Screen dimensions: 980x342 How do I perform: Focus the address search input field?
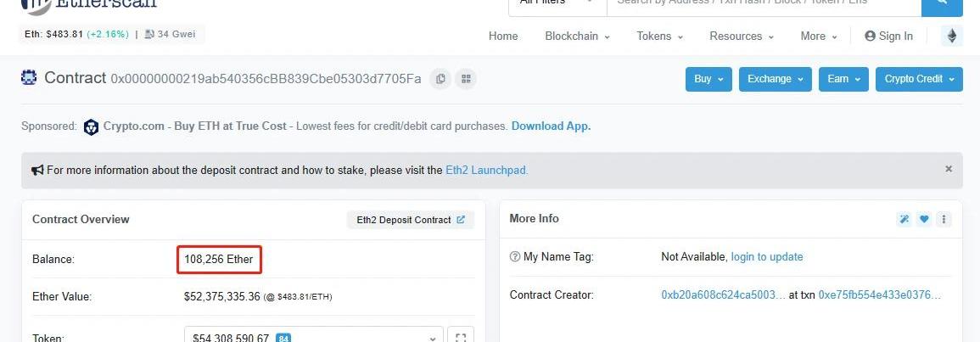[764, 5]
